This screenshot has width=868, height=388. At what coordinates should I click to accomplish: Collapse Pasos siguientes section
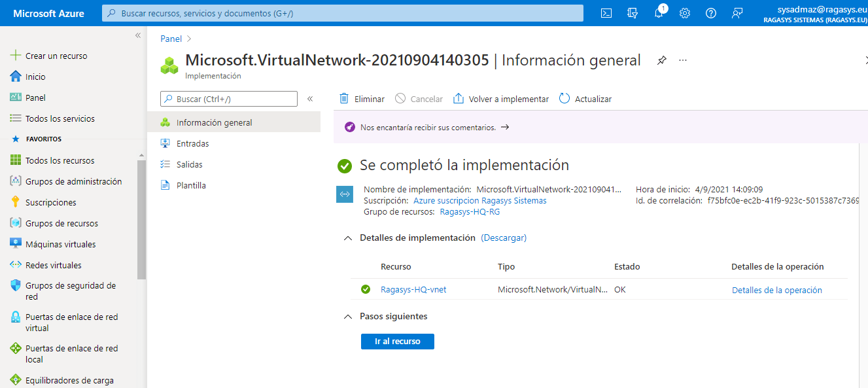[x=347, y=317]
